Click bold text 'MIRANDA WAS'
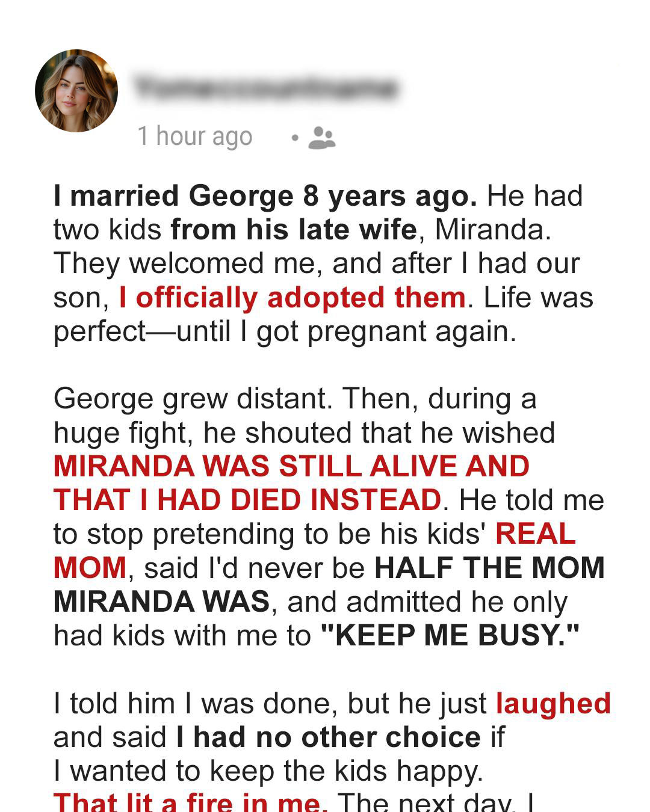The image size is (650, 812). 162,601
